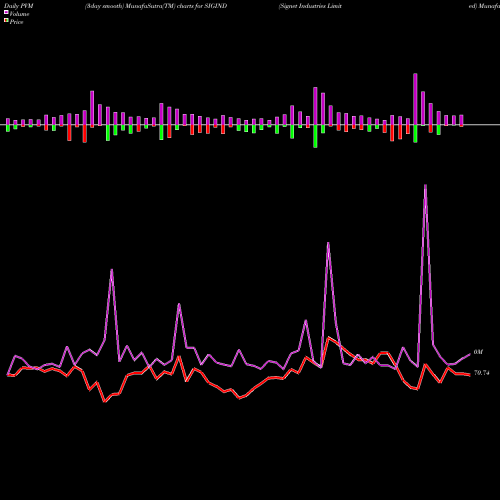Screen dimensions: 500x500
Task: Click the '0M' volume value label
Action: tap(478, 352)
